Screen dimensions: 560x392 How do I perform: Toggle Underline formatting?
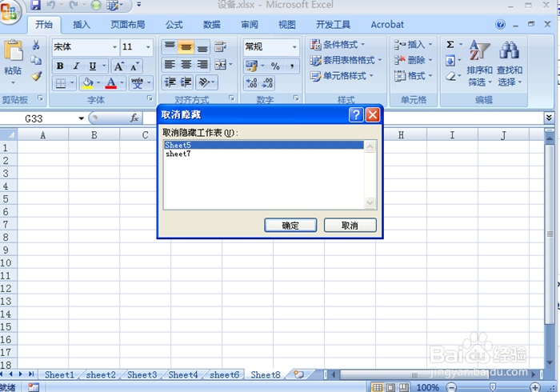pyautogui.click(x=93, y=66)
